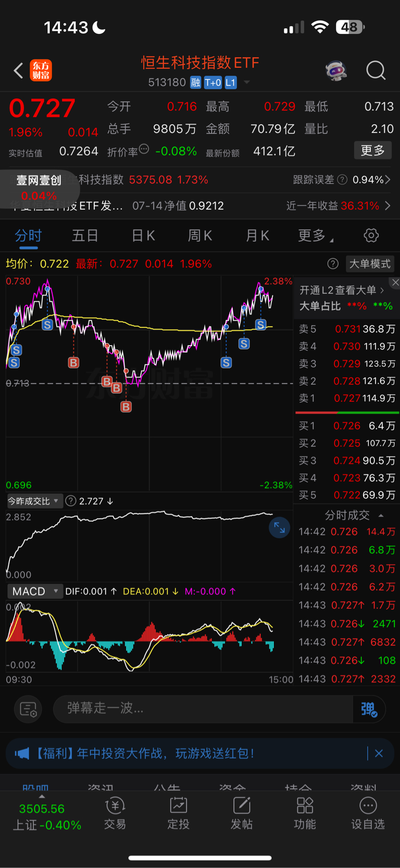
Task: Tap the L1 level badge
Action: (231, 82)
